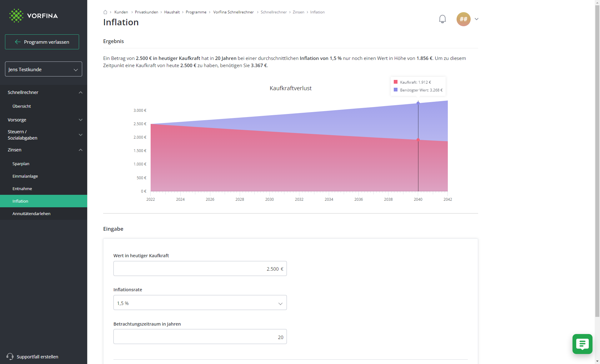Click the 500 € y-axis label

tap(141, 178)
